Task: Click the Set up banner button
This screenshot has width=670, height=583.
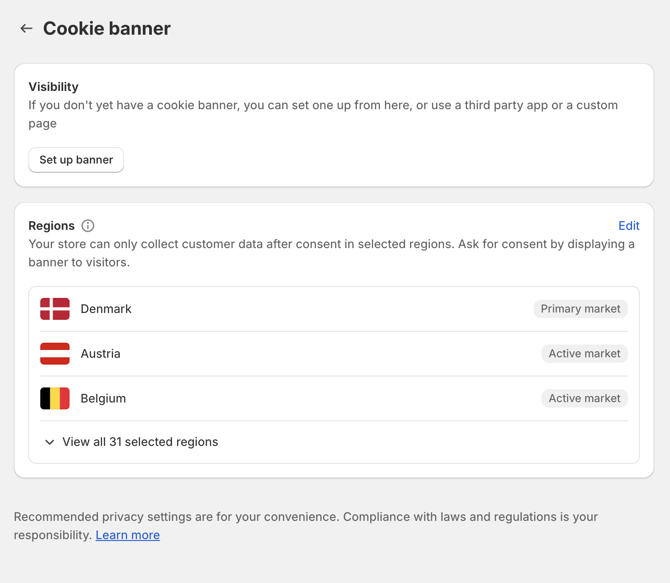Action: click(x=76, y=160)
